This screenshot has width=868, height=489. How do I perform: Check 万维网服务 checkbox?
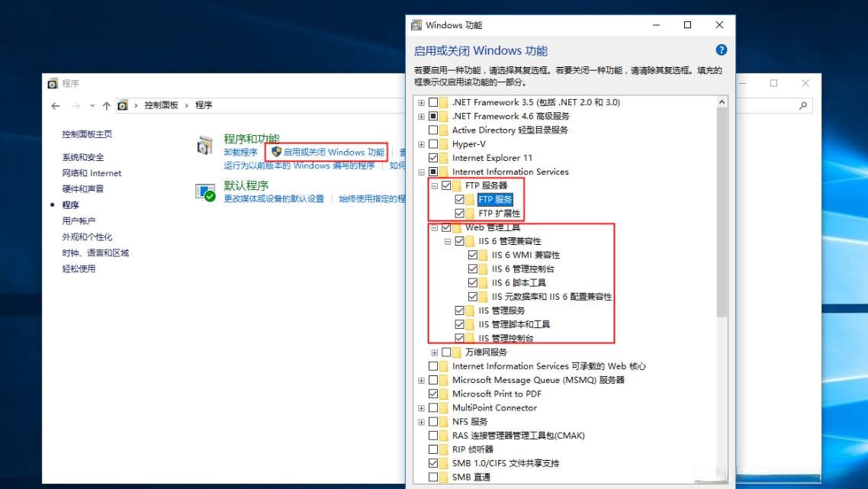[447, 352]
